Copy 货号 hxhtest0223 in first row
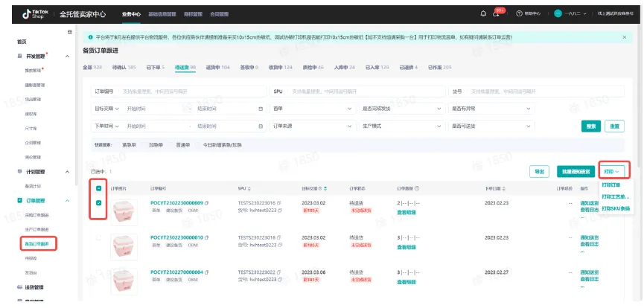Viewport: 644px width, 308px height. [x=280, y=211]
